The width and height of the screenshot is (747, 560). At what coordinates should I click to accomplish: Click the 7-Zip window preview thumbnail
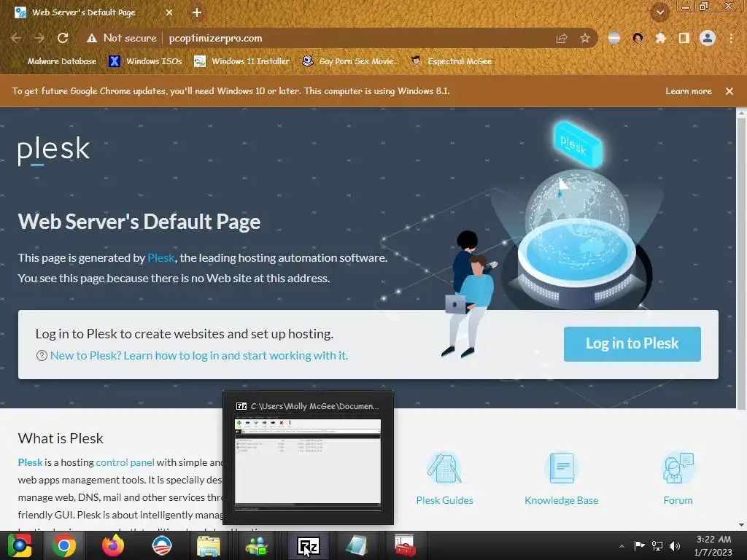click(308, 464)
